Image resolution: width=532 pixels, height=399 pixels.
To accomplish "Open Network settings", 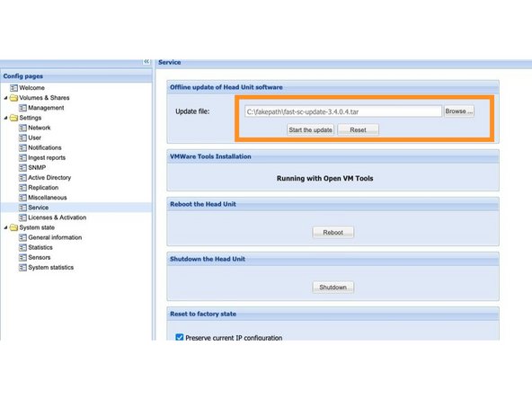I will click(x=40, y=128).
